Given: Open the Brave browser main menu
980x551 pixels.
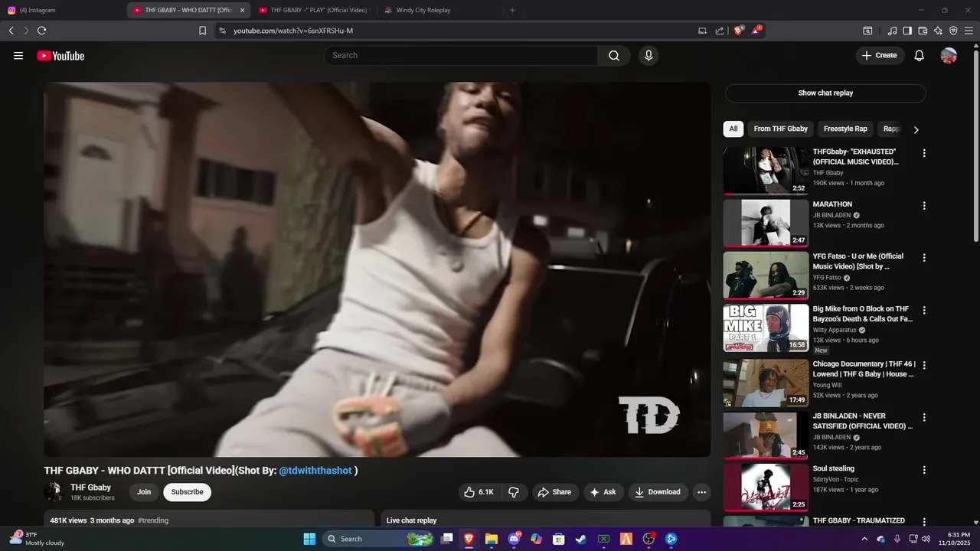Looking at the screenshot, I should pyautogui.click(x=969, y=31).
